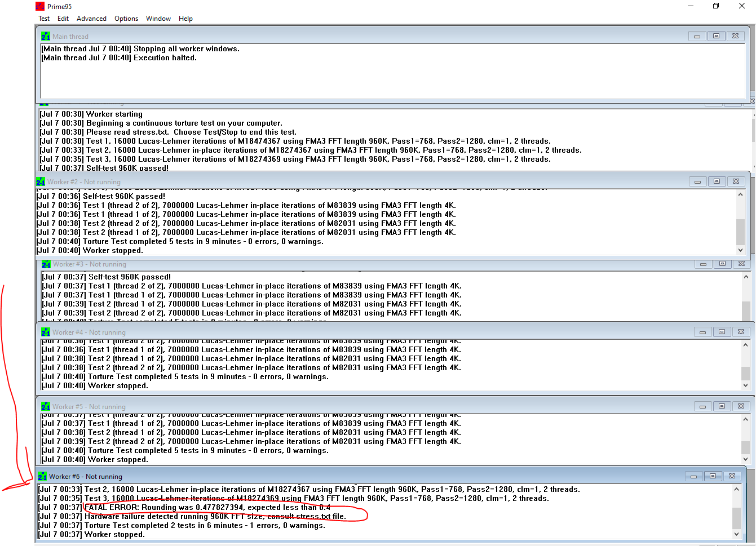Click the scrollbar thumb in Worker #2
The width and height of the screenshot is (756, 546).
[741, 232]
